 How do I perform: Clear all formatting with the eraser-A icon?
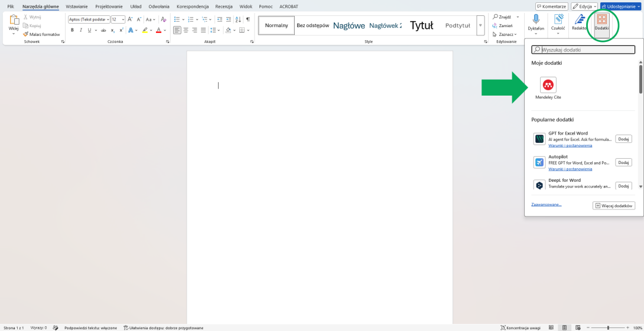[163, 19]
